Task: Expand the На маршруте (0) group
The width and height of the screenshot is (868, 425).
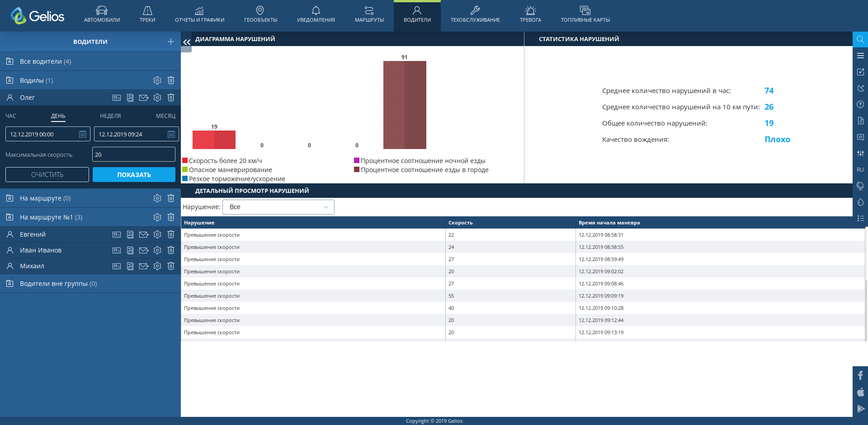Action: tap(45, 198)
